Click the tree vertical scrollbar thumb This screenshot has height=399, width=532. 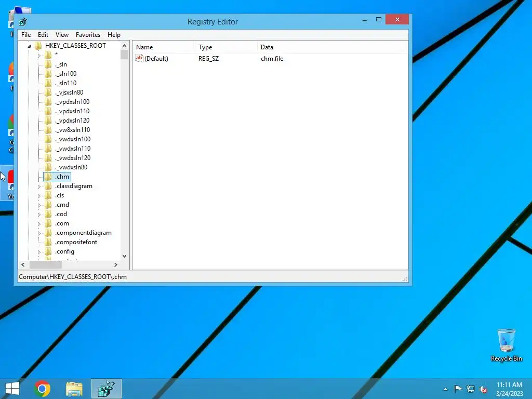(125, 54)
